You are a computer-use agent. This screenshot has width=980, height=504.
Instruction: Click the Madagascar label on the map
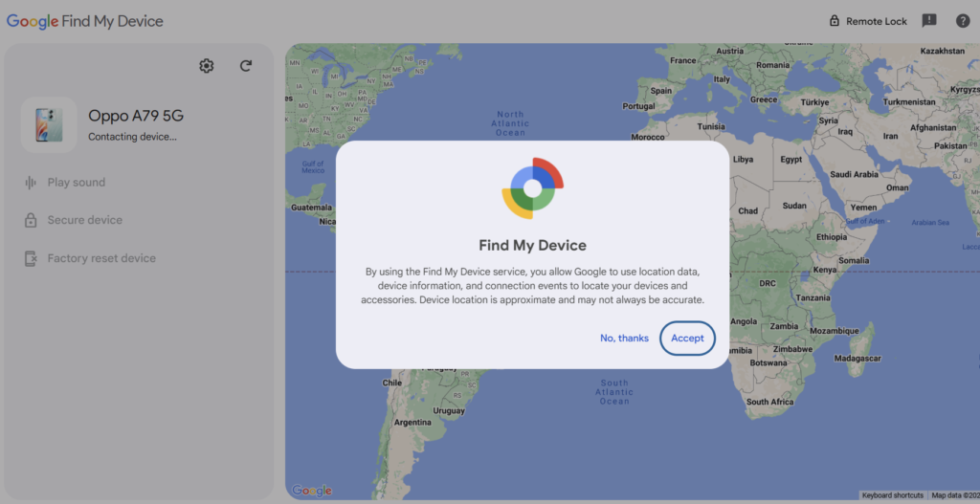857,359
